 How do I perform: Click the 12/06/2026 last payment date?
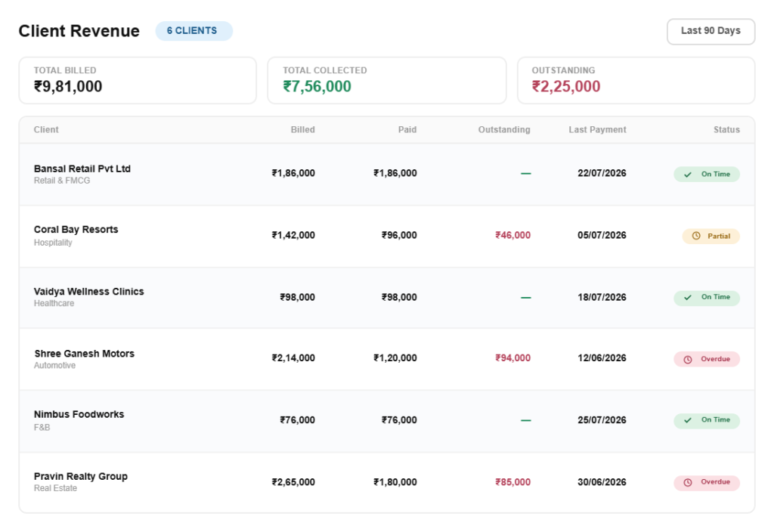(602, 358)
